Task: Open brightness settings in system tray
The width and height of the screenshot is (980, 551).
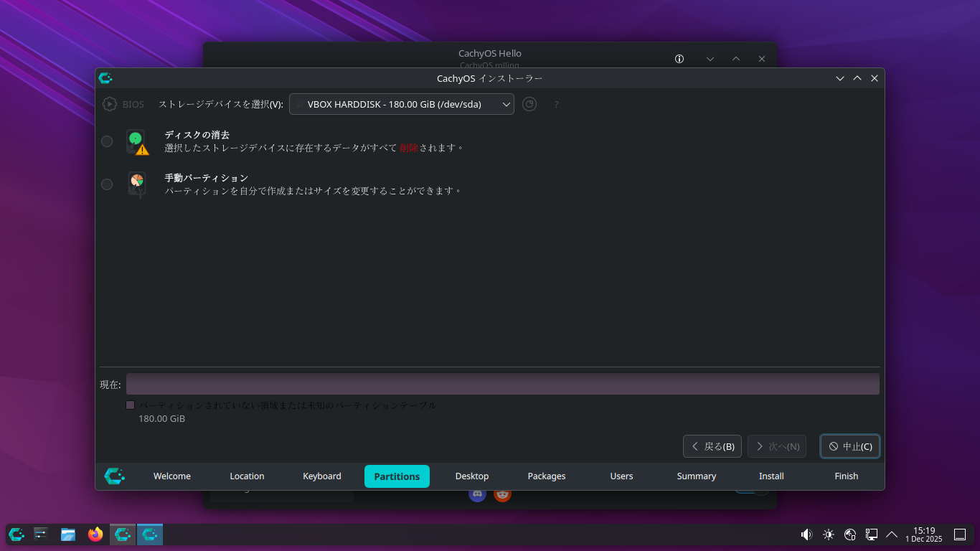Action: click(x=829, y=534)
